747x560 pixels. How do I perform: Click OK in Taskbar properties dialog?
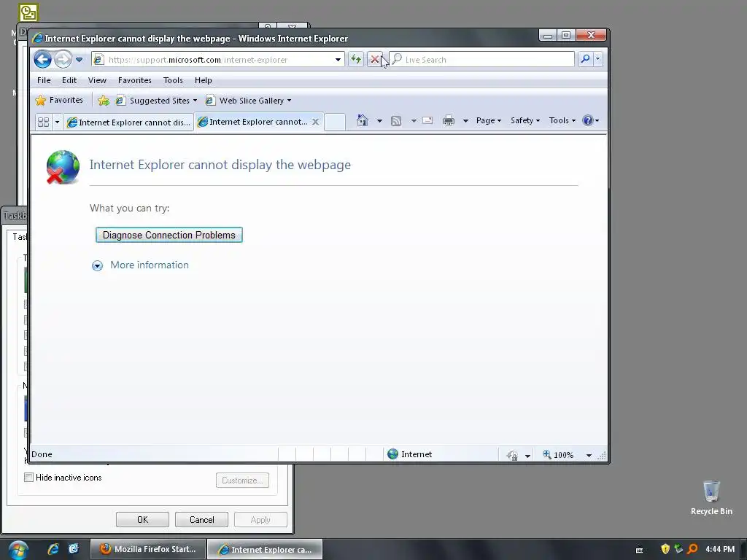tap(142, 519)
